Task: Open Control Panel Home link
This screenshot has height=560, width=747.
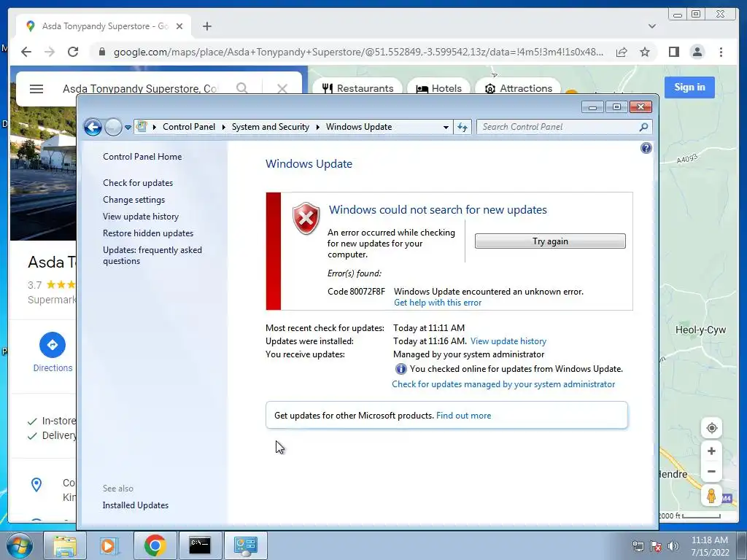Action: (x=142, y=157)
